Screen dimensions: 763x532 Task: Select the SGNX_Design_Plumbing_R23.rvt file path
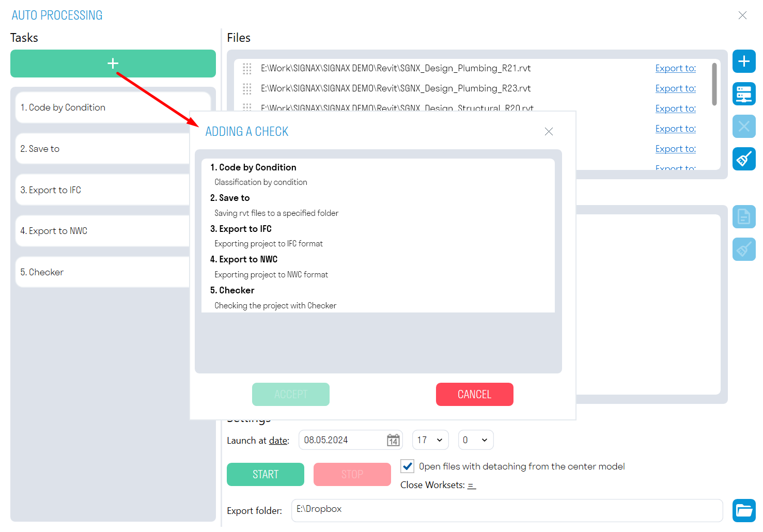(x=396, y=88)
